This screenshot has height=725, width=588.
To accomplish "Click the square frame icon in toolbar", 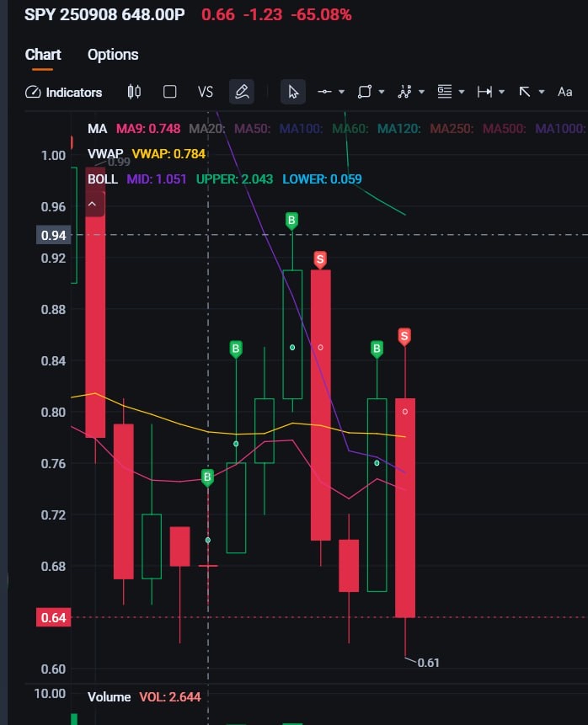I will (170, 92).
